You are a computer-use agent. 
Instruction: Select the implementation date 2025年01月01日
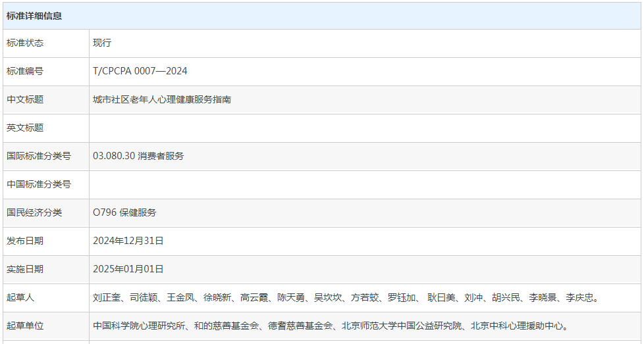click(x=128, y=269)
